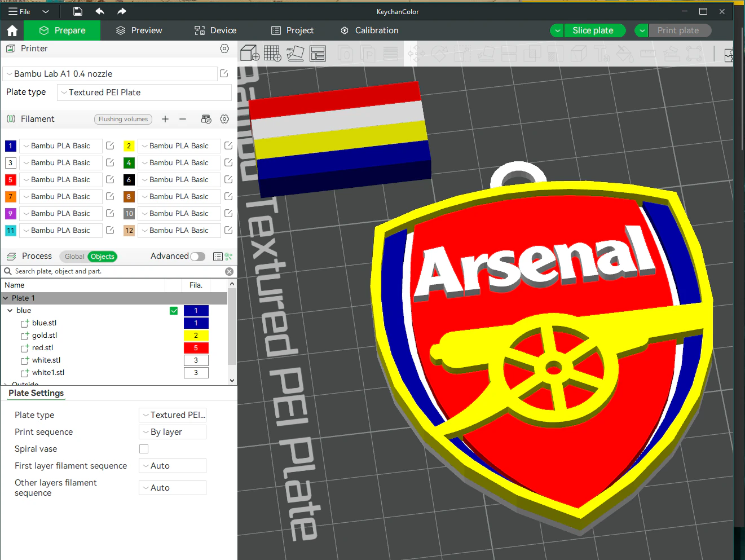Screen dimensions: 745x560
Task: Collapse the blue object tree node
Action: pyautogui.click(x=10, y=311)
